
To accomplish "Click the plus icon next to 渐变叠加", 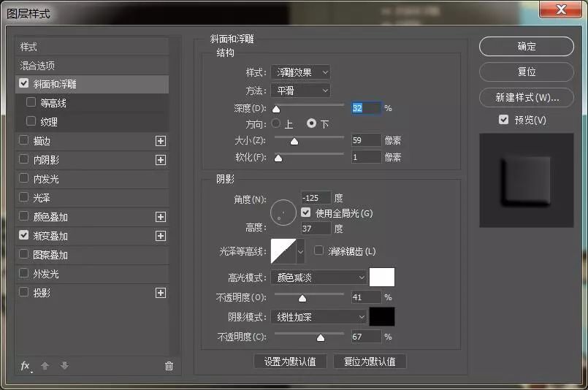I will 161,236.
